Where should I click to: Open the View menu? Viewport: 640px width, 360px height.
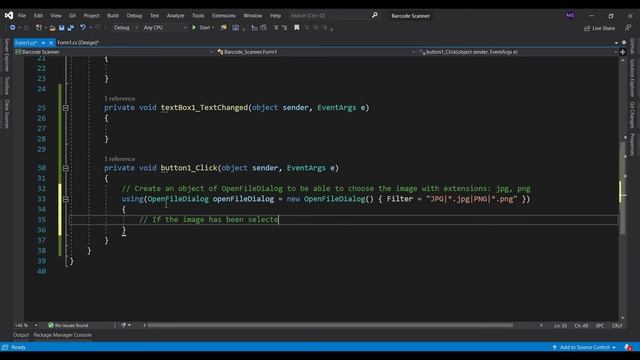click(56, 16)
